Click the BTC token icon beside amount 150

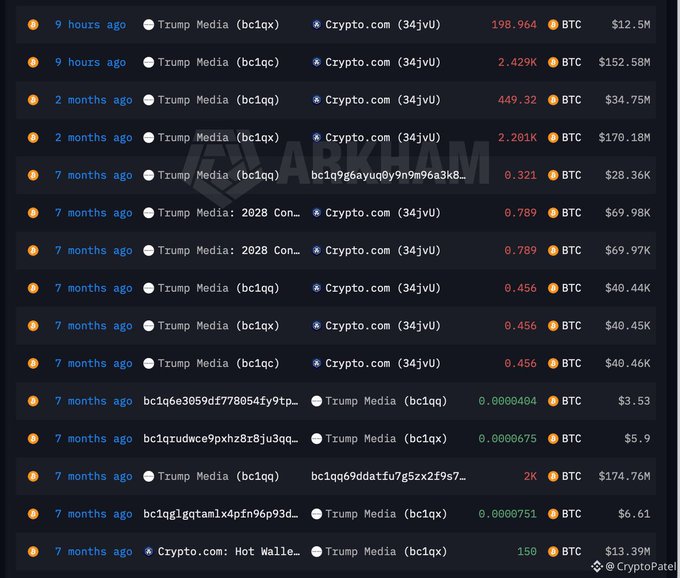pyautogui.click(x=553, y=552)
